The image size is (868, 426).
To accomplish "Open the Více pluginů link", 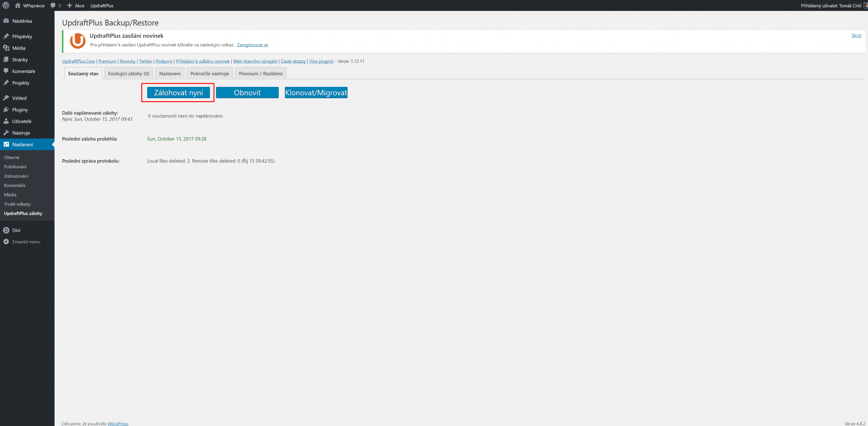I will [321, 61].
